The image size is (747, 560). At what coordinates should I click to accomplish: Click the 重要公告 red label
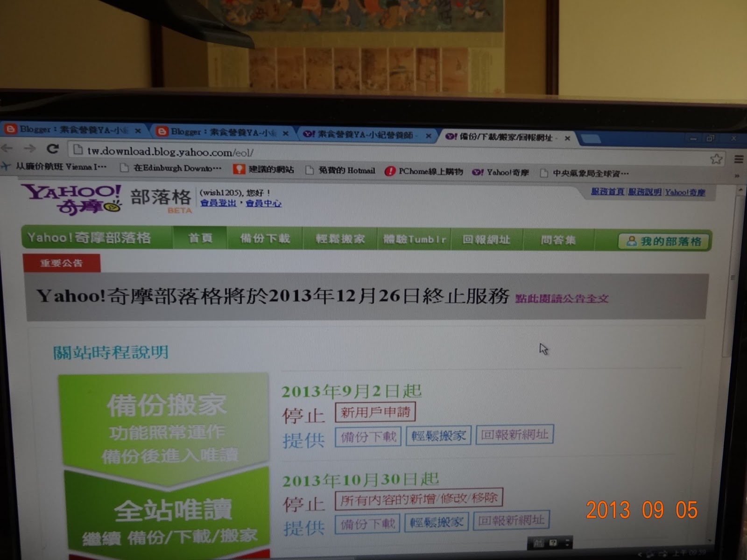61,263
